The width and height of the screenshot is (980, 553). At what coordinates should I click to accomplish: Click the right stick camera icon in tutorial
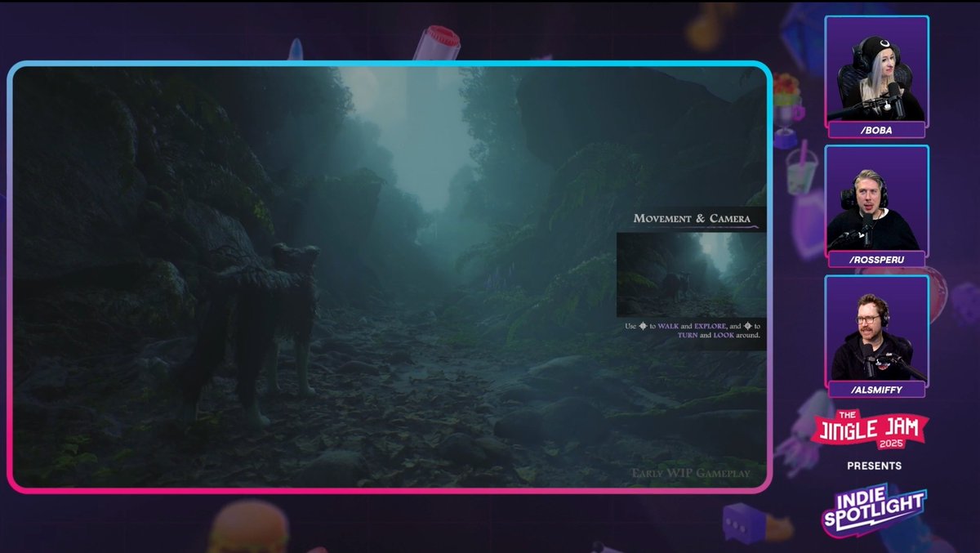click(748, 327)
